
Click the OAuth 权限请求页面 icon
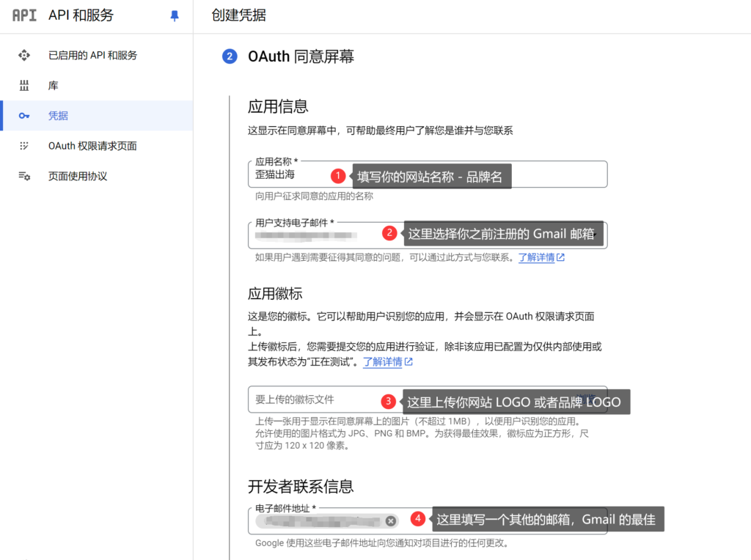[x=24, y=146]
